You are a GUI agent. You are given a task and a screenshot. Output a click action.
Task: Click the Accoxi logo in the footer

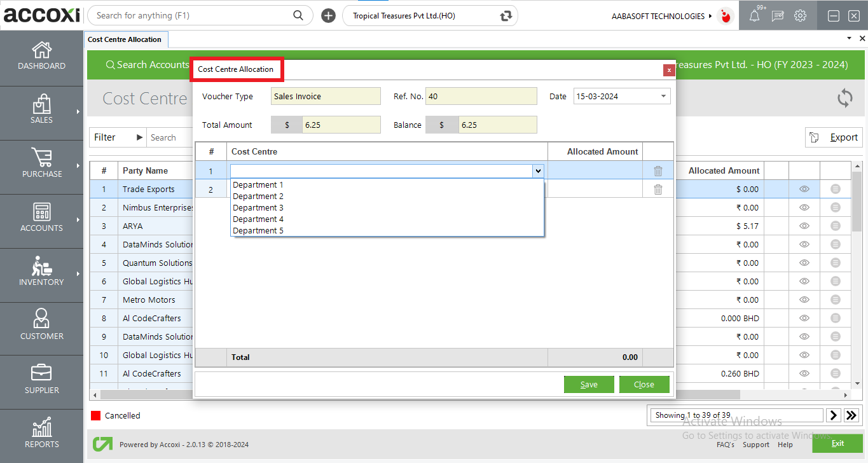click(x=102, y=444)
